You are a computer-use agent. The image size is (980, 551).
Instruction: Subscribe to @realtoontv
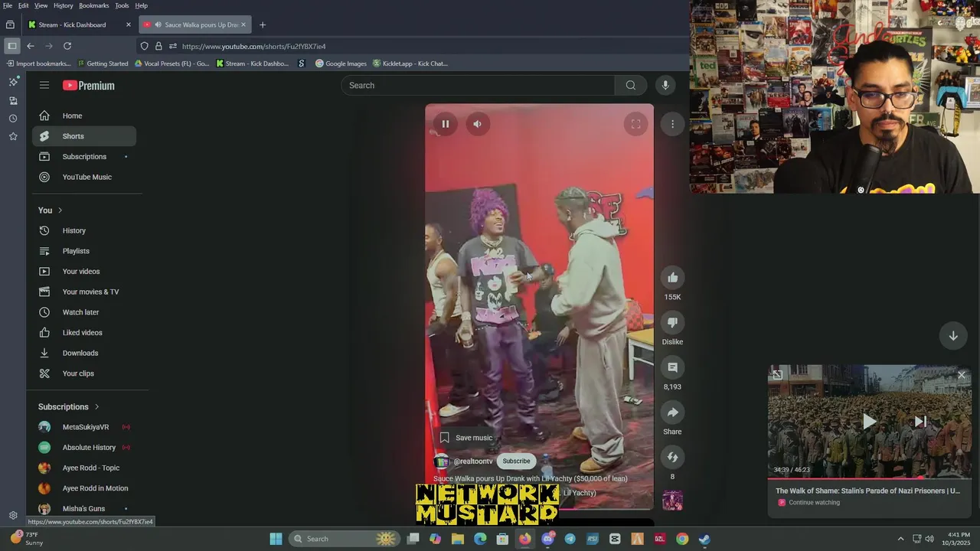516,461
